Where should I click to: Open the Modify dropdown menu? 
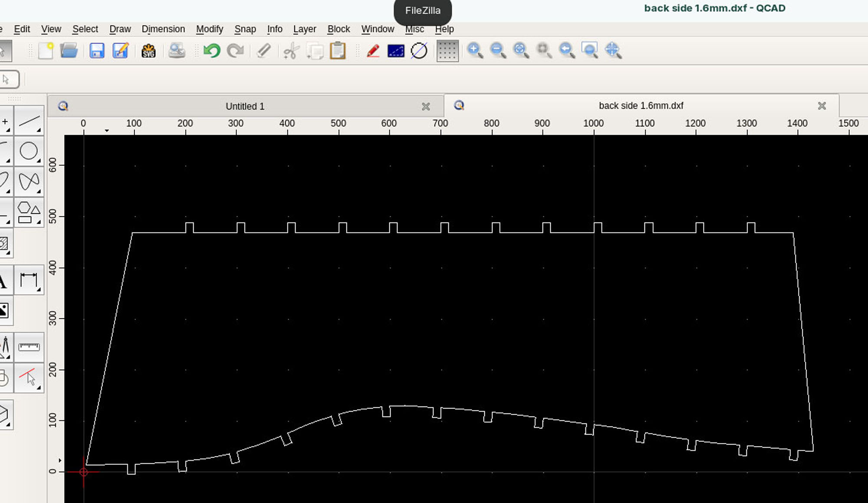pyautogui.click(x=209, y=29)
